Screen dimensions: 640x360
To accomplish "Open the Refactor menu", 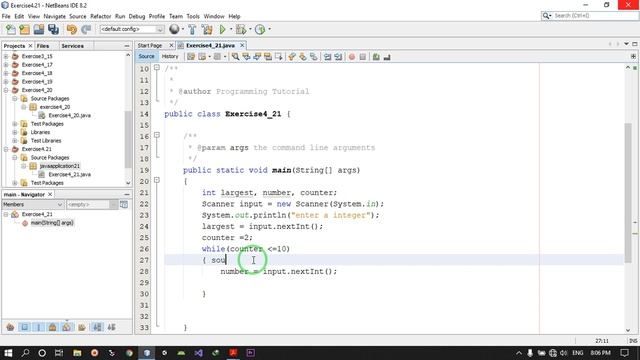I will (100, 16).
